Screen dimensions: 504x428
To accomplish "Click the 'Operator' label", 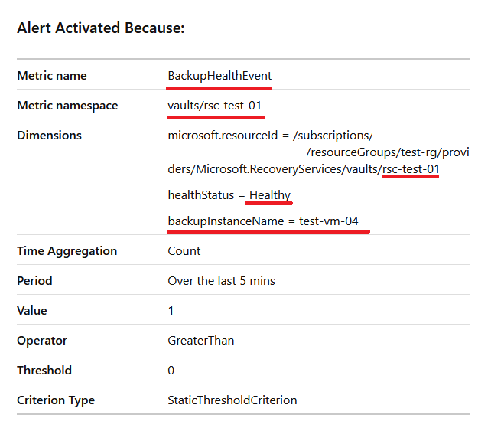I will 42,341.
